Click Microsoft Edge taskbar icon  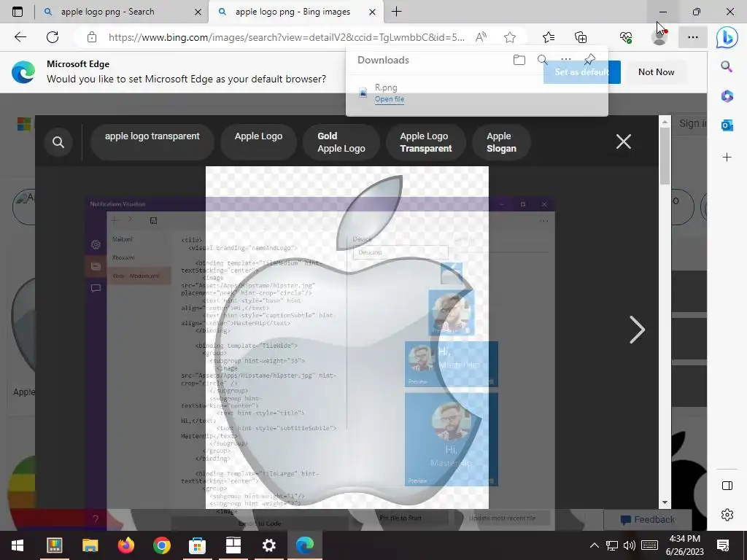click(305, 545)
